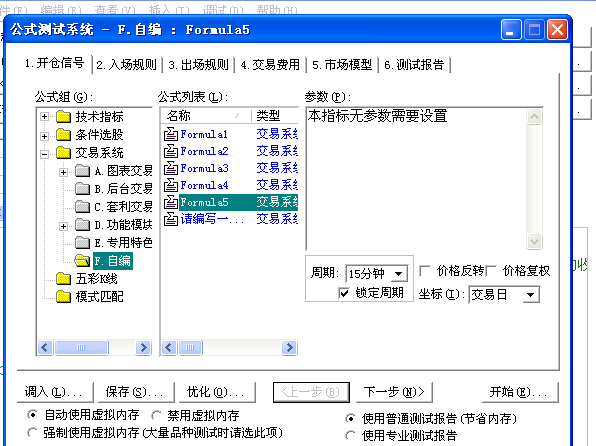Expand the 技术指标 tree node
The height and width of the screenshot is (446, 596).
tap(44, 117)
